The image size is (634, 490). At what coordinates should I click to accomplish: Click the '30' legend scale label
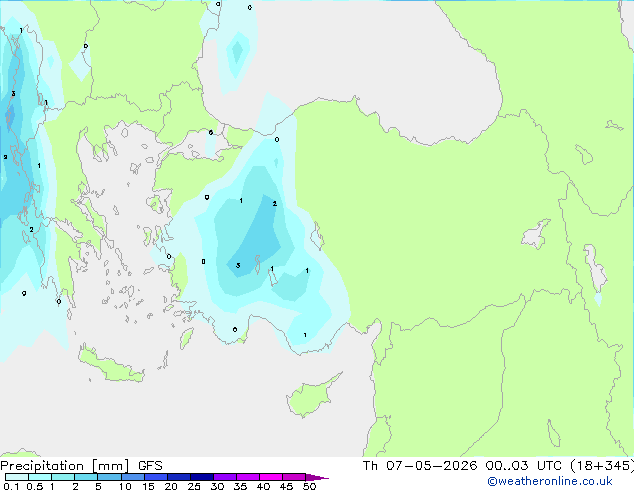(217, 486)
